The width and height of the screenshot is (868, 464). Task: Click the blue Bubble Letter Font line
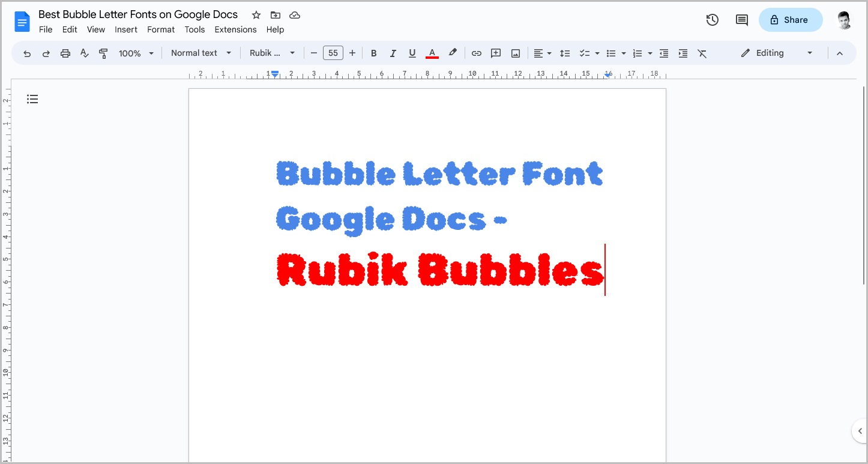point(439,175)
